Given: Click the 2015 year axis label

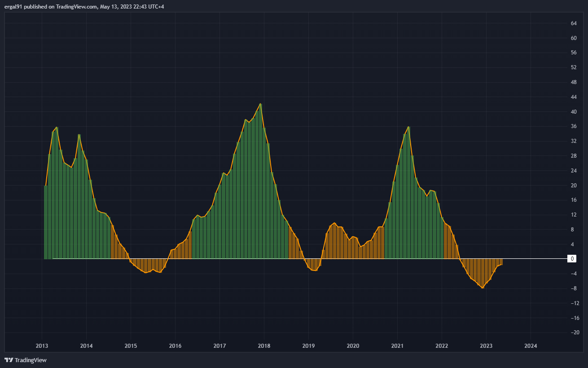Looking at the screenshot, I should click(131, 346).
